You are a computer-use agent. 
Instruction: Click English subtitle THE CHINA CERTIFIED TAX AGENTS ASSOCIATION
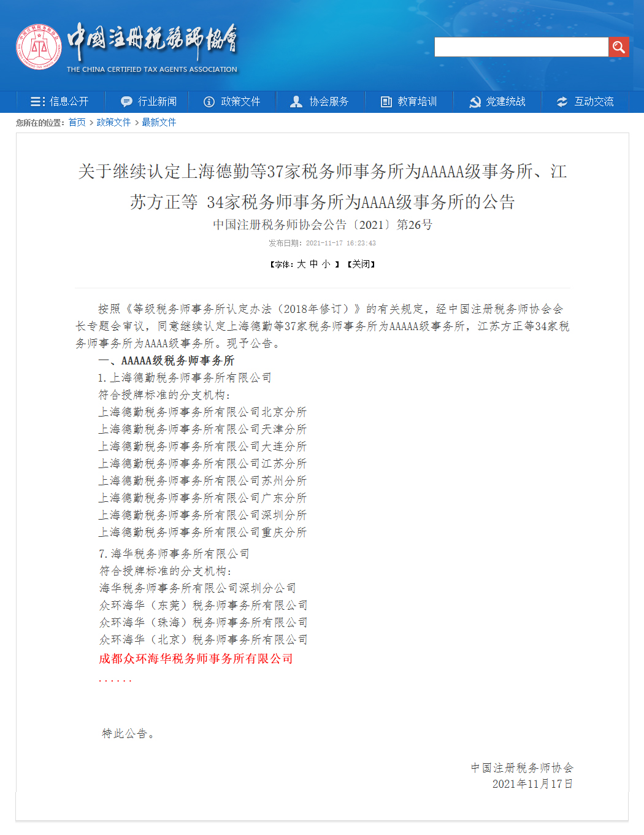[x=152, y=69]
